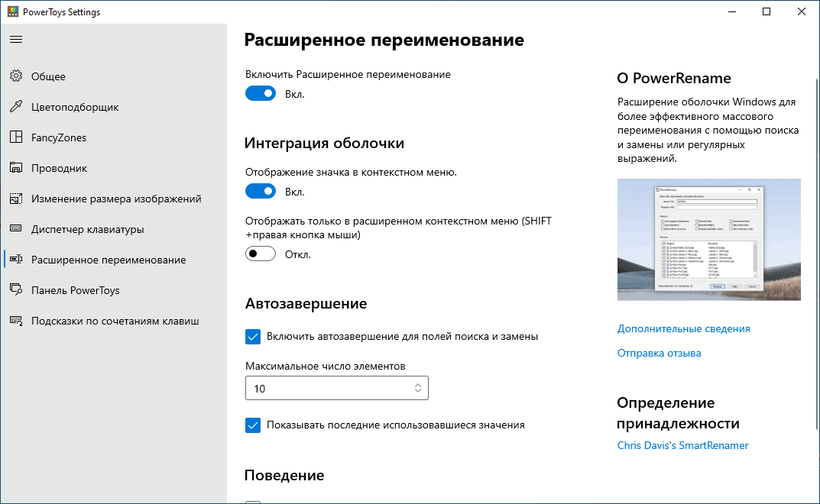
Task: Maximize the PowerToys Settings window
Action: 767,11
